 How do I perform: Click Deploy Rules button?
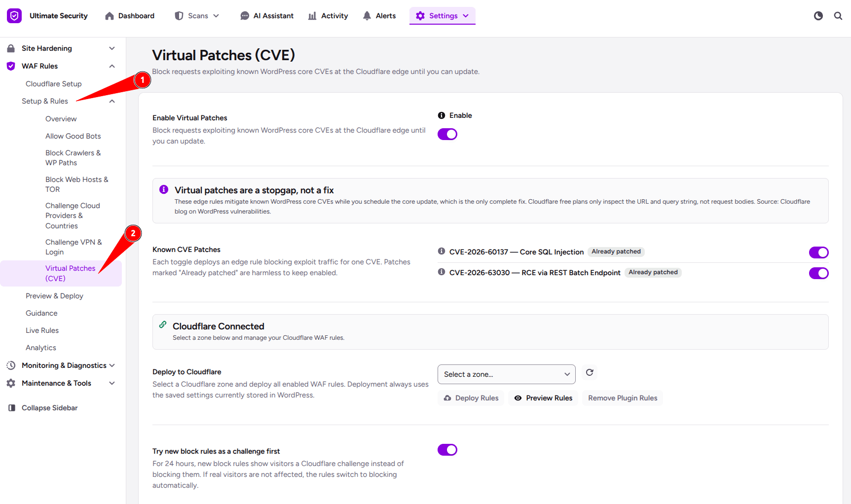471,398
